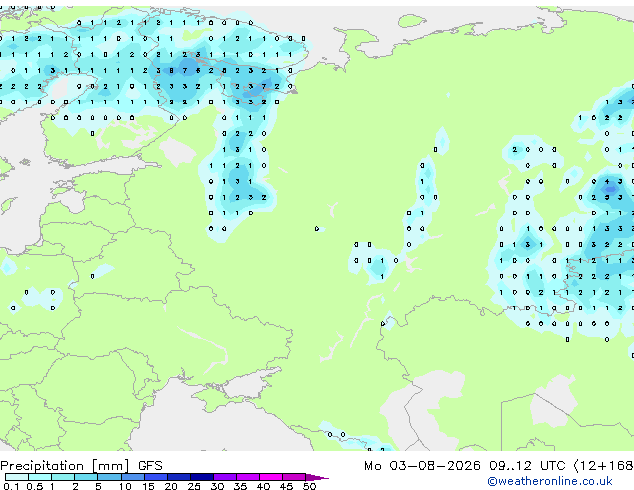Pick the 15–20 mm legend color box
The width and height of the screenshot is (634, 490).
(x=155, y=477)
